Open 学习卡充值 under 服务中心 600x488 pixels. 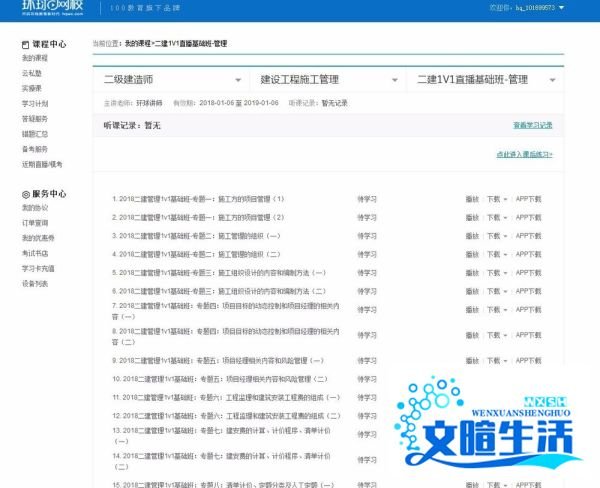coord(38,268)
